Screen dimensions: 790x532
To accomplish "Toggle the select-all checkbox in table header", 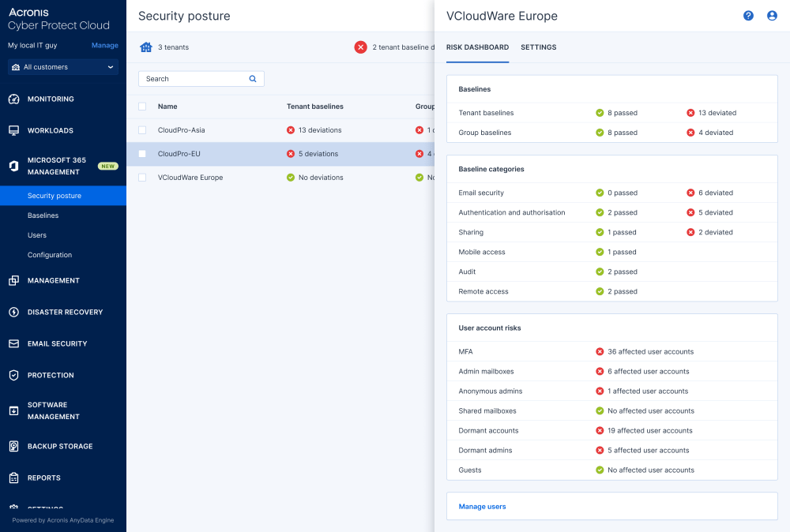I will tap(142, 107).
